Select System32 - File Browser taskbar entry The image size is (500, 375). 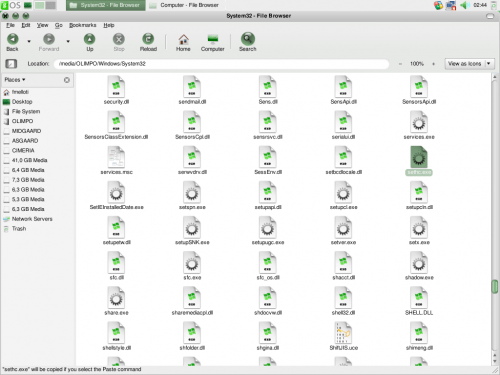(106, 5)
